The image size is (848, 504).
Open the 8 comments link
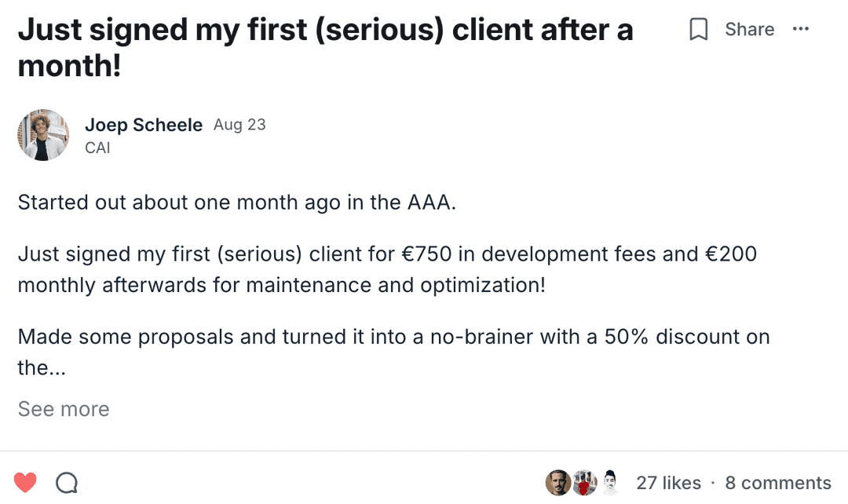point(777,483)
